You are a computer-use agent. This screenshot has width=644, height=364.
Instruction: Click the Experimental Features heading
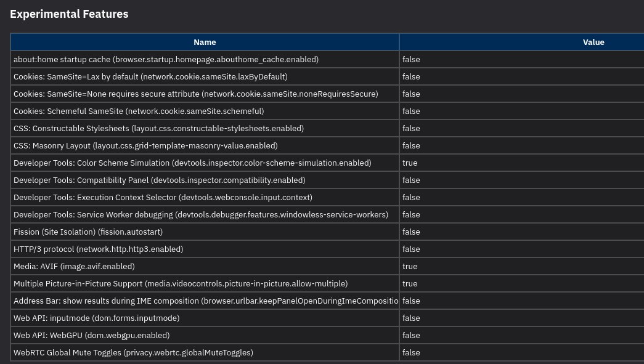[69, 14]
